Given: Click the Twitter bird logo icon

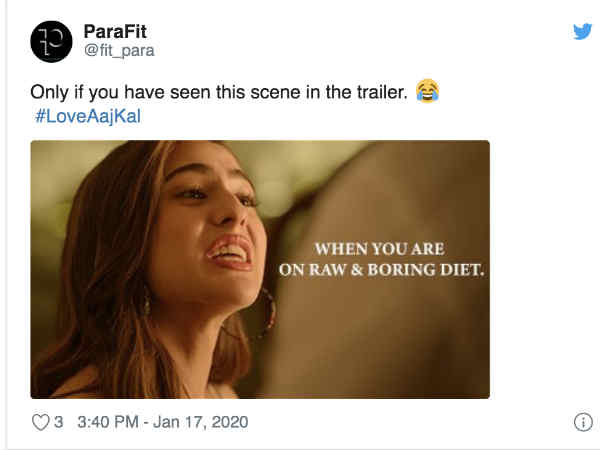Looking at the screenshot, I should (582, 31).
